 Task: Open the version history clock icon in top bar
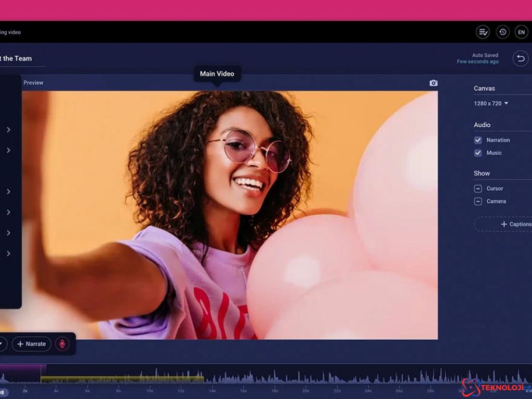tap(502, 32)
